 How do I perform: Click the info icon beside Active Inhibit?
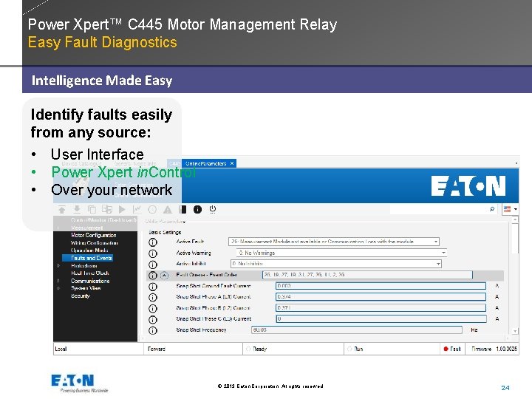coord(153,264)
